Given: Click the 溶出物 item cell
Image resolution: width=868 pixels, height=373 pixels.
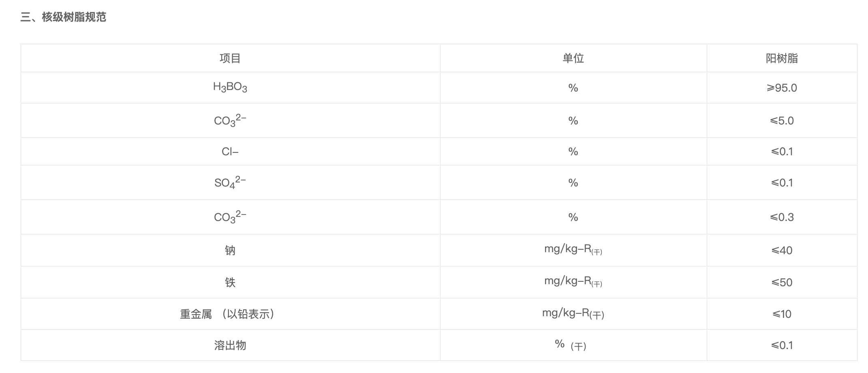Looking at the screenshot, I should (x=230, y=345).
